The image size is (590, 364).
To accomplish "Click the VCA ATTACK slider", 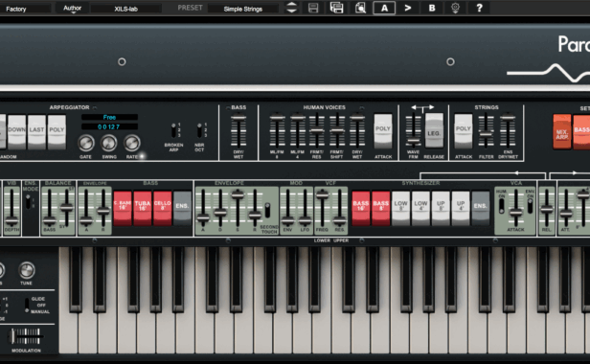I will (x=515, y=207).
